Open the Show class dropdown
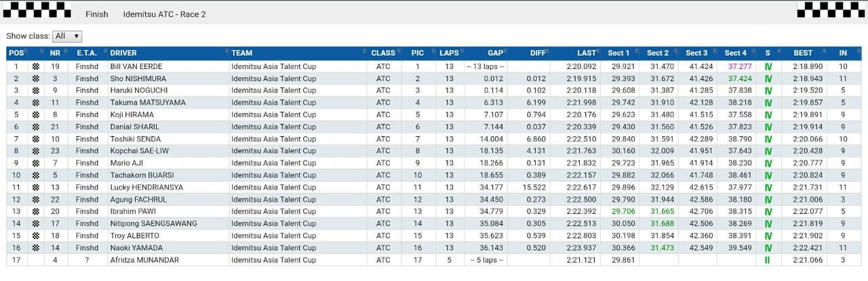The image size is (868, 281). (67, 37)
